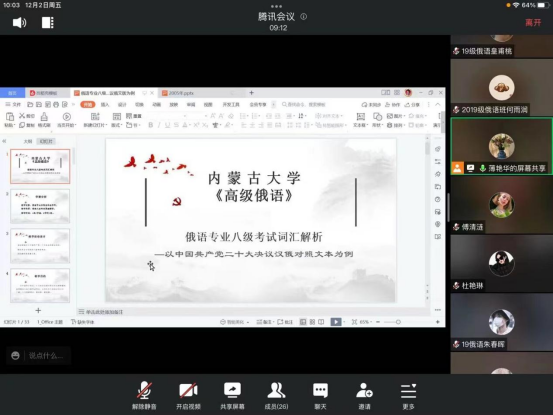Turn on camera with 开启视频
This screenshot has height=415, width=553.
(188, 395)
